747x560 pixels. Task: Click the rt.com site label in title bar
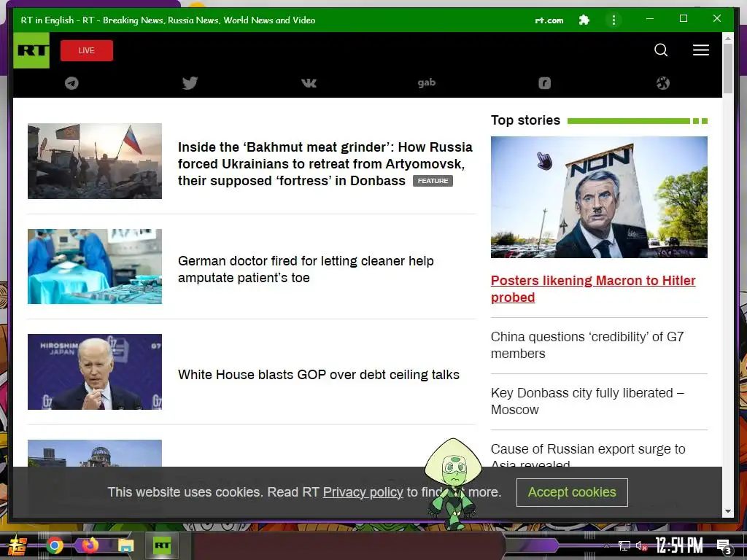pos(549,20)
